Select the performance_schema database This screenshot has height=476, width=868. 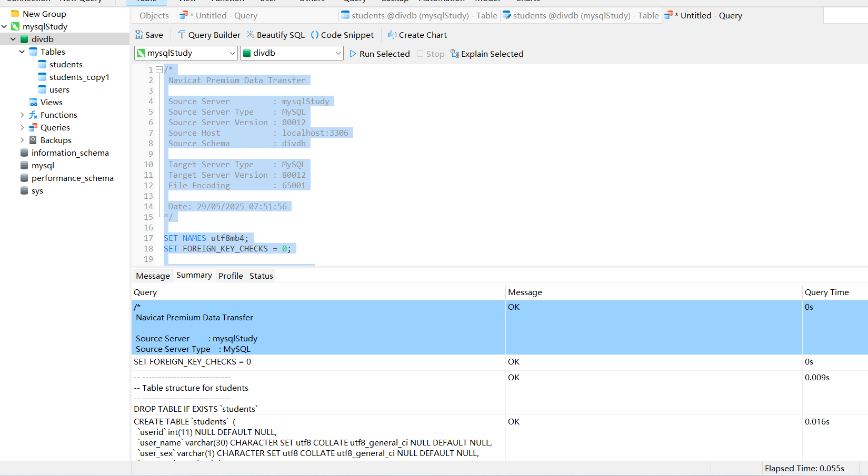[73, 178]
